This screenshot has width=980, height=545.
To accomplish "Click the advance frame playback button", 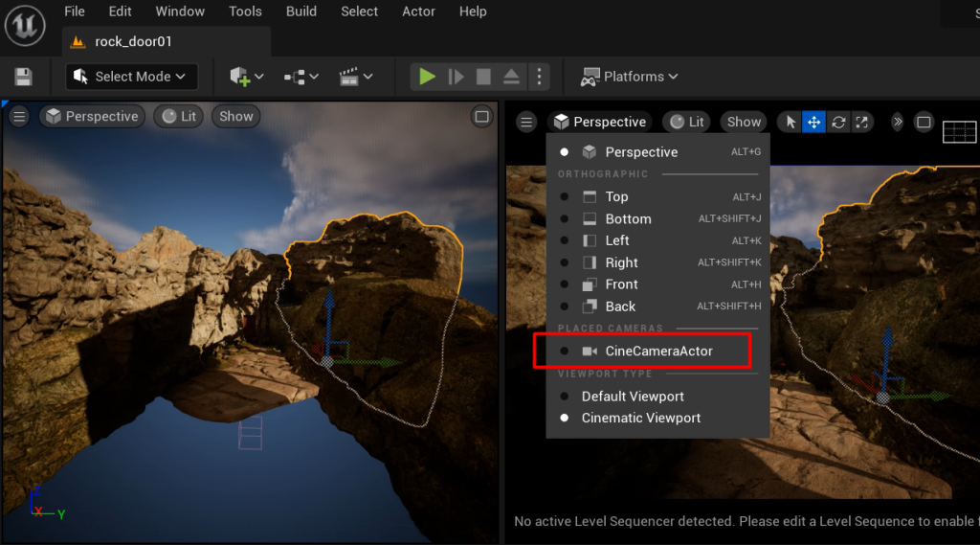I will point(456,77).
